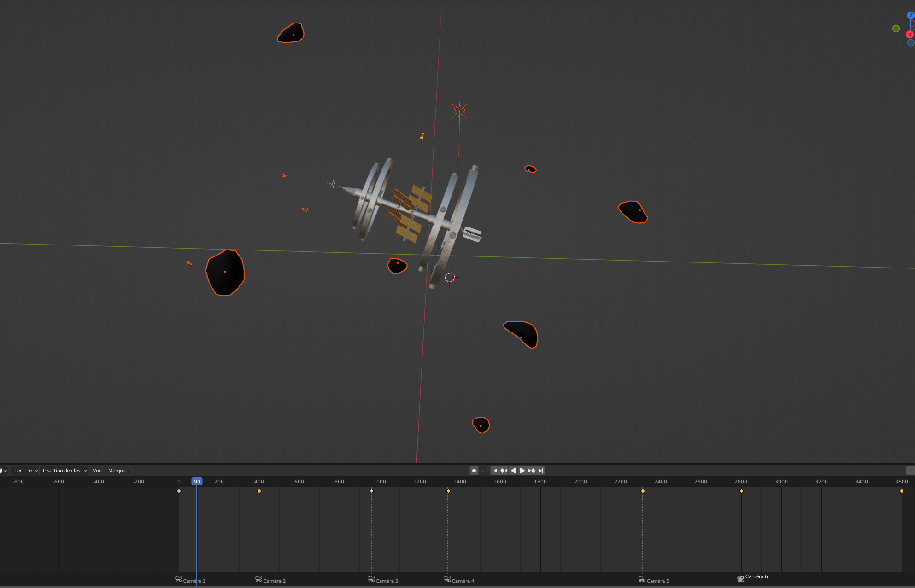Jump to the end of the timeline
The height and width of the screenshot is (588, 915).
tap(540, 470)
